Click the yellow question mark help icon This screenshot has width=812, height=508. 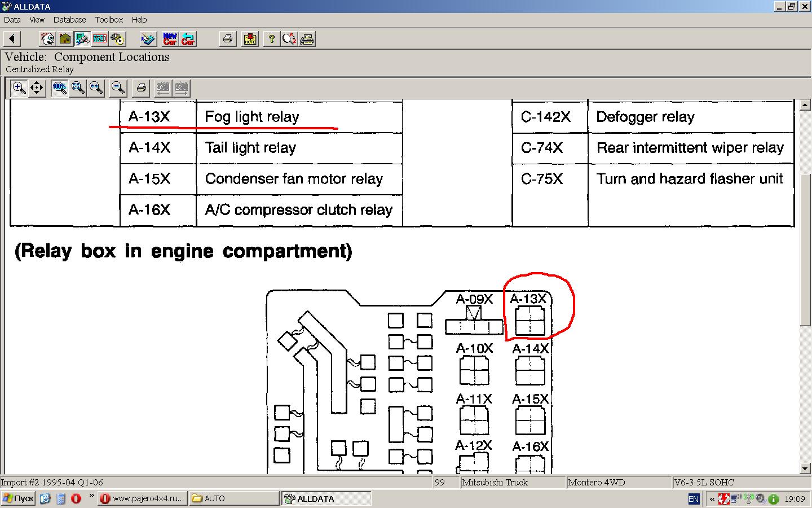pyautogui.click(x=271, y=38)
